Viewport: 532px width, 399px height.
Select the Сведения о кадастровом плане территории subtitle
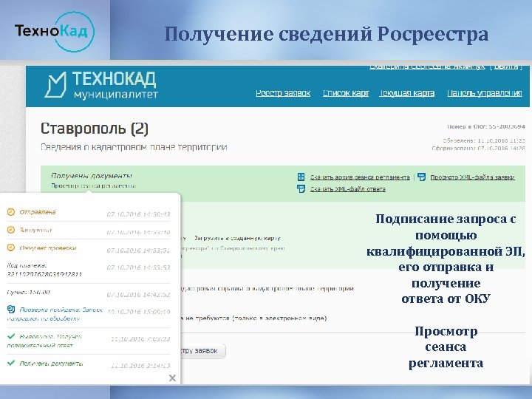tap(134, 147)
